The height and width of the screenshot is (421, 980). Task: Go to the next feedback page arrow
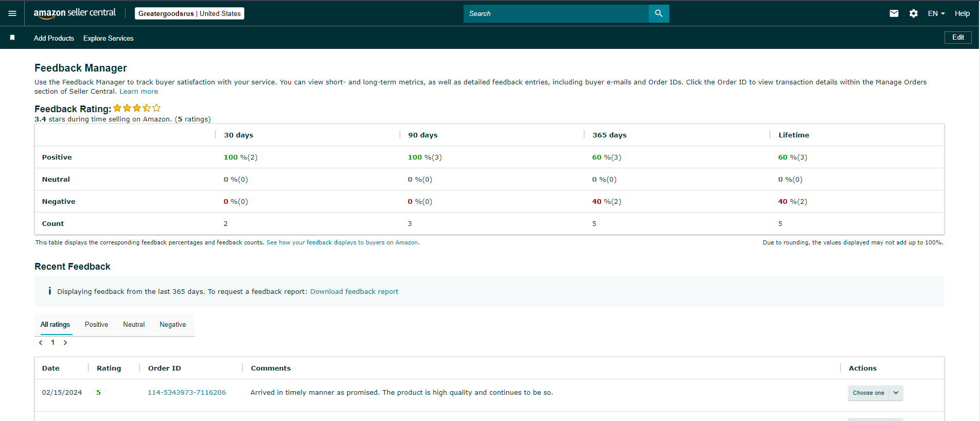[65, 343]
